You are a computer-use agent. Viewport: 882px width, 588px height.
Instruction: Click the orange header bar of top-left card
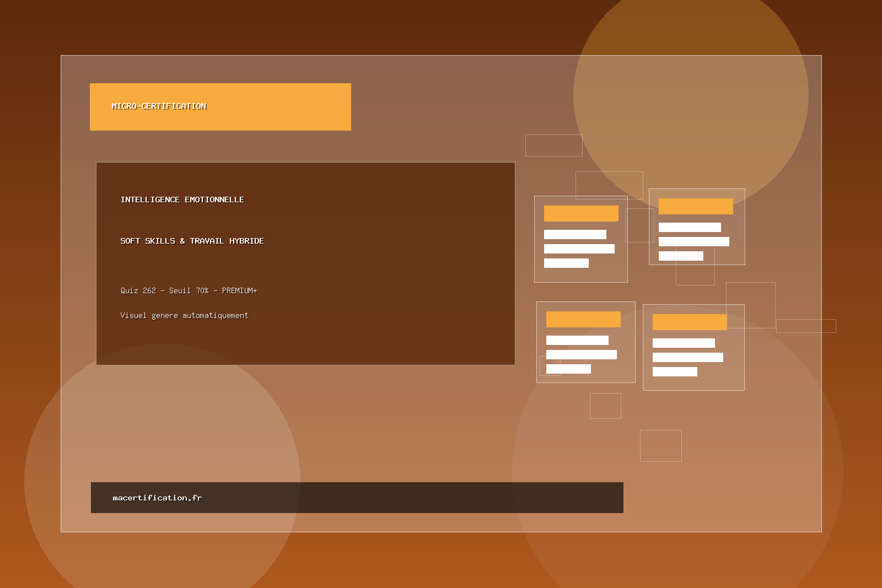click(581, 213)
